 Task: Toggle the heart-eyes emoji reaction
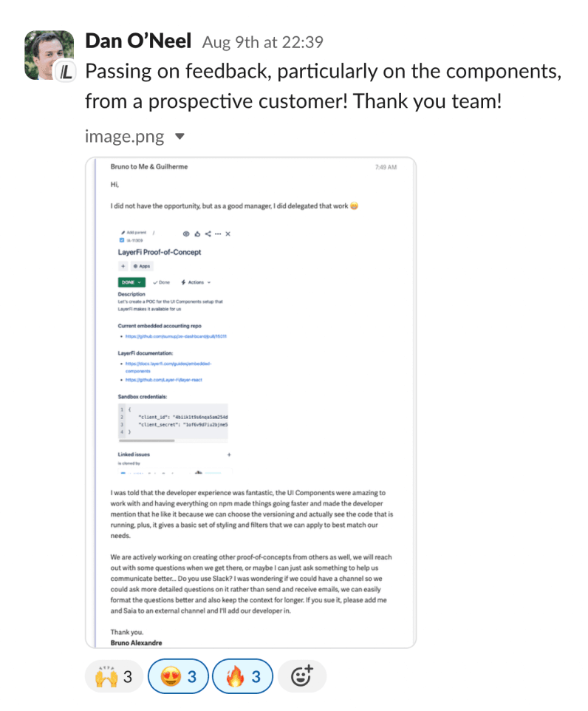click(179, 676)
